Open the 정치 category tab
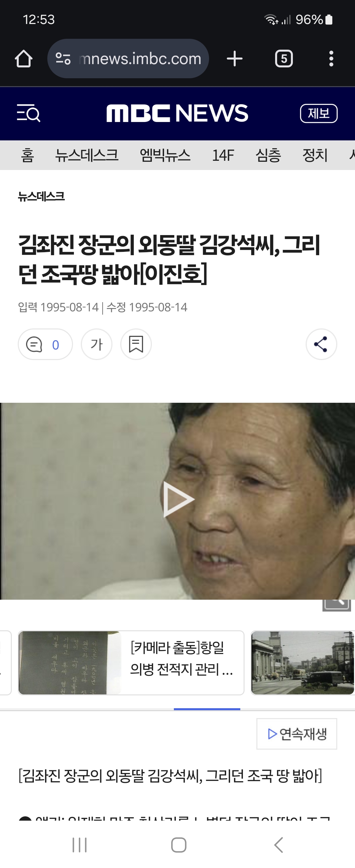This screenshot has width=355, height=868. click(315, 155)
